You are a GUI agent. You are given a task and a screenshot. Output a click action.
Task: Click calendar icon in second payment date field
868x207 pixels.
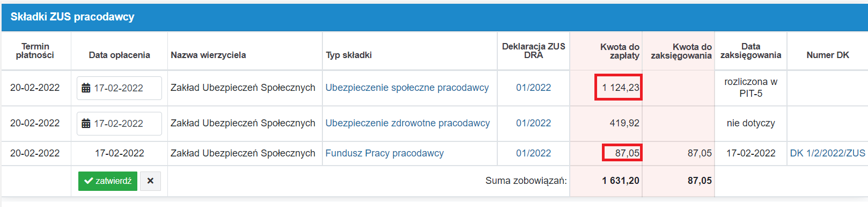click(86, 124)
